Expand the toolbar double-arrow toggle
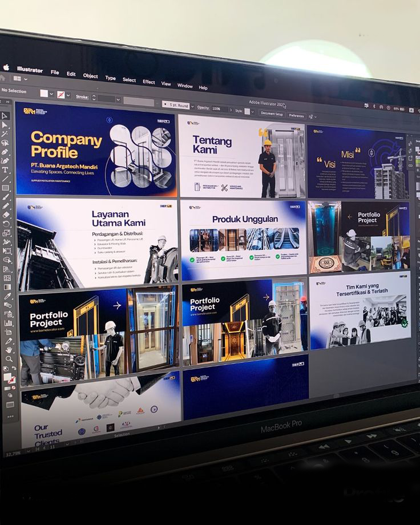Viewport: 420px width, 525px height. click(7, 102)
